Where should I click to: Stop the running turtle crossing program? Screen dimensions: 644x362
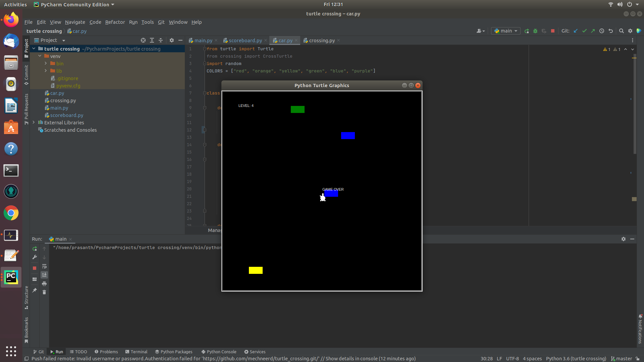(553, 31)
